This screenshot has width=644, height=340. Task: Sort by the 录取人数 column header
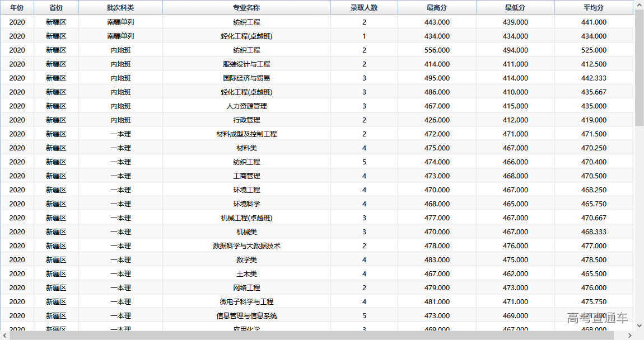(364, 8)
